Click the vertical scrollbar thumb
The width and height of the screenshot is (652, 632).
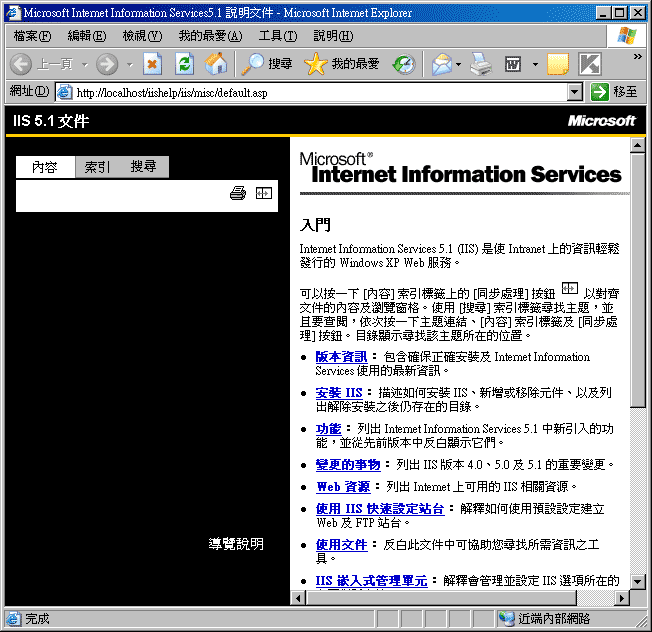[x=637, y=280]
